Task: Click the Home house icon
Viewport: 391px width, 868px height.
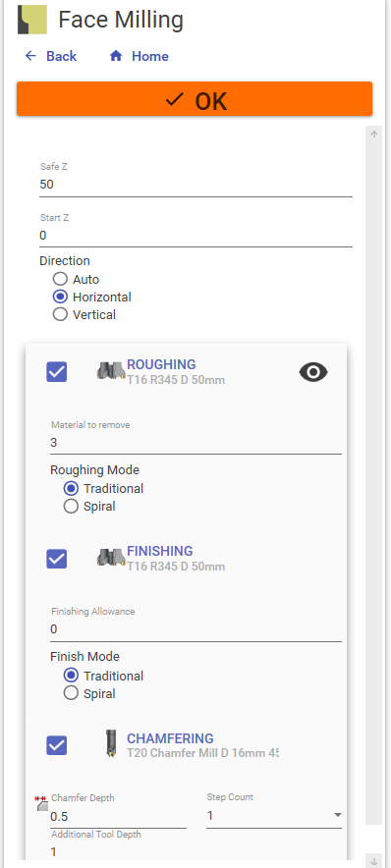Action: pos(116,56)
